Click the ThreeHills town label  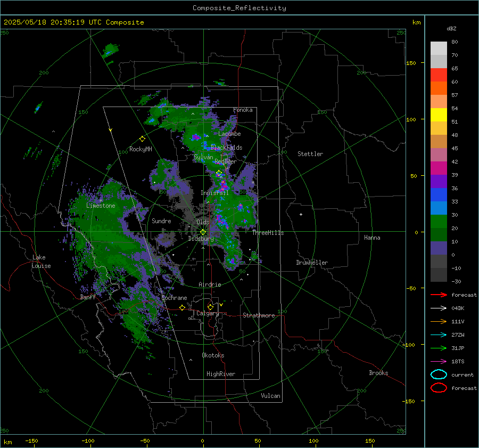click(268, 233)
